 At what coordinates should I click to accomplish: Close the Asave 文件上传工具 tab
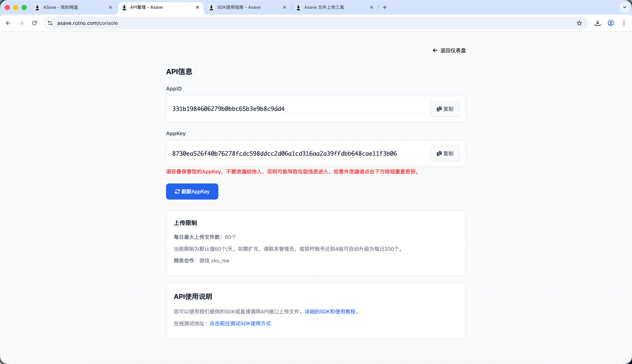[372, 7]
